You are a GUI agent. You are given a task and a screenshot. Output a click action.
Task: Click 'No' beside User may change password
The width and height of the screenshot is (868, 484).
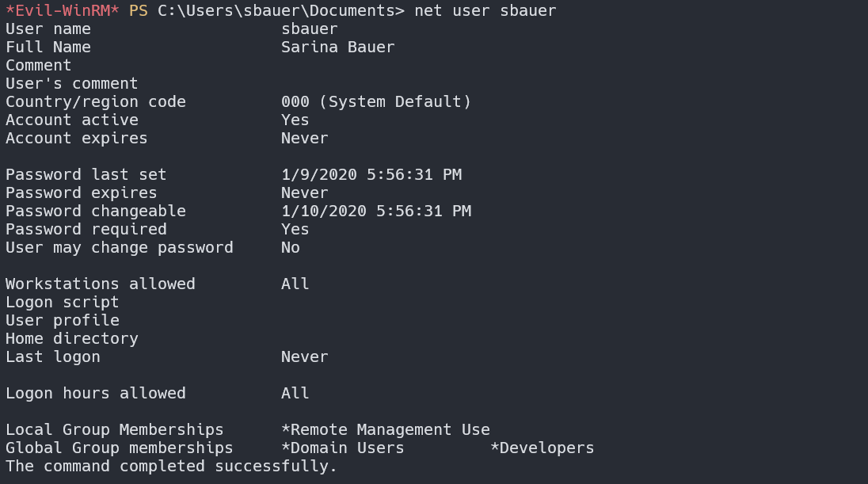[x=291, y=248]
